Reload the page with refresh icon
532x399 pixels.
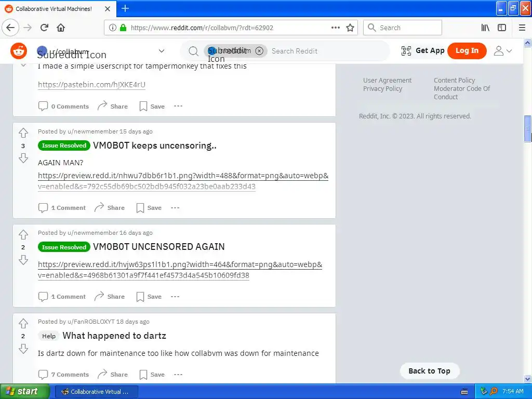45,28
